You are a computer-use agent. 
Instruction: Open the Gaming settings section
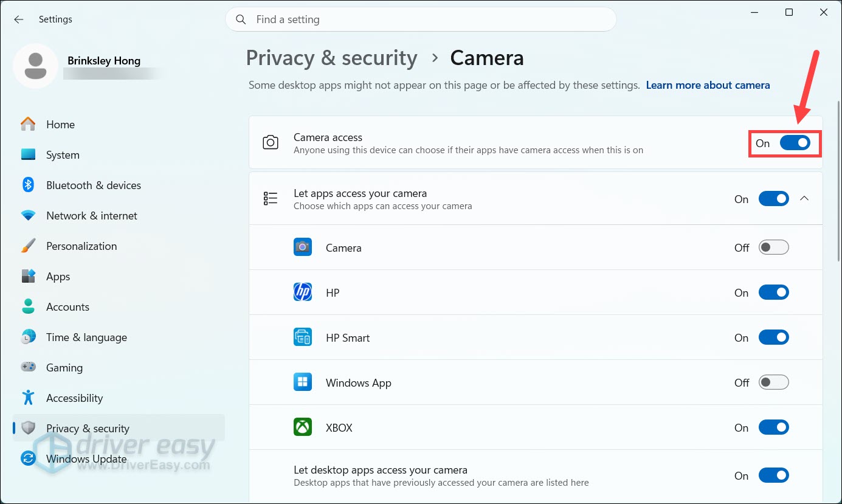click(119, 367)
